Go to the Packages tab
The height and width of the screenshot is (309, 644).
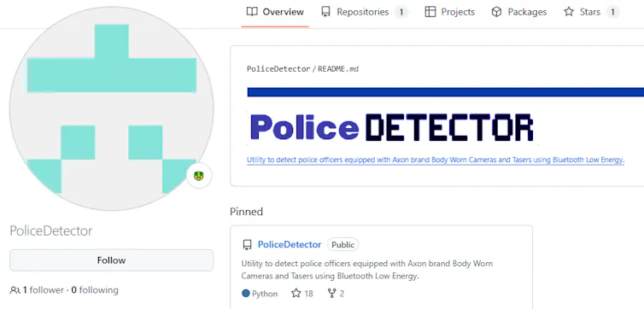519,12
